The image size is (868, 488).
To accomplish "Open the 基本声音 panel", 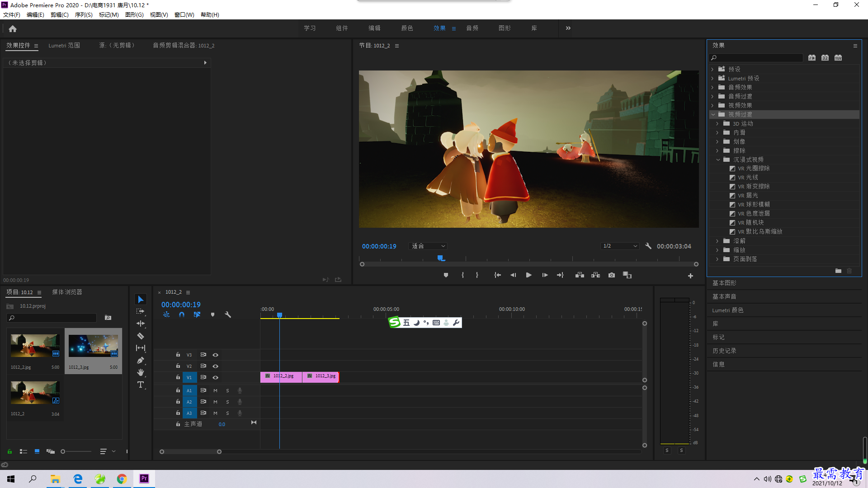I will pos(724,296).
